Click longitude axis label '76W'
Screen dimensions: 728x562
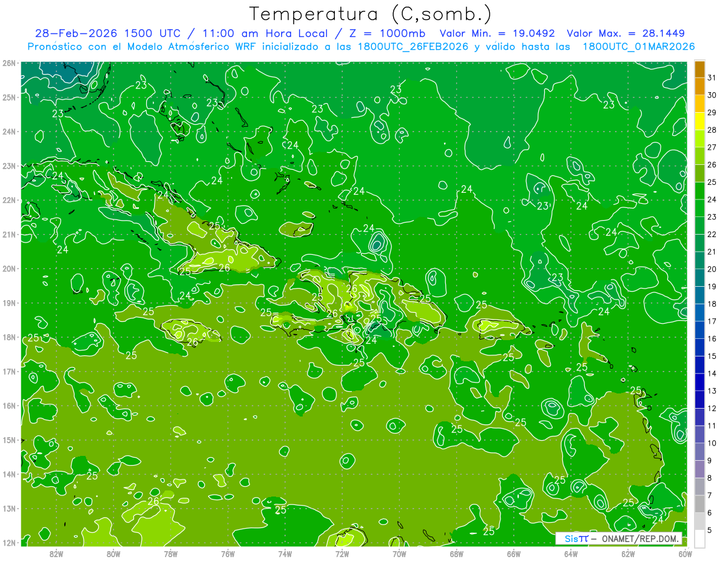click(227, 554)
